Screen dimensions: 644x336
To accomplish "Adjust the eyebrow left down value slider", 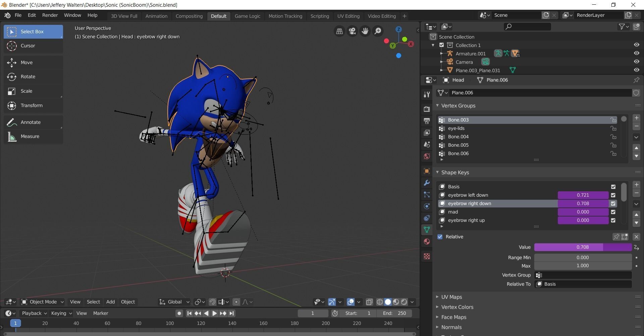I will (x=583, y=195).
